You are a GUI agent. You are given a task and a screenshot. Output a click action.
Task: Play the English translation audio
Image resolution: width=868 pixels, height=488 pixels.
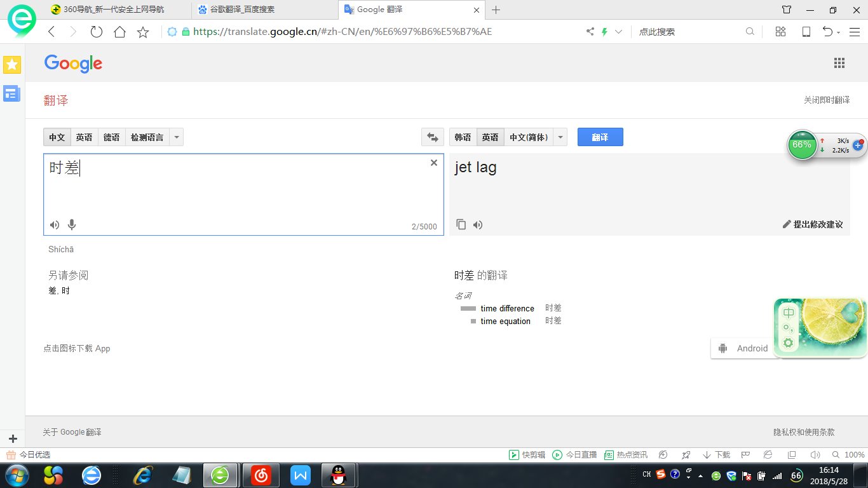point(478,224)
